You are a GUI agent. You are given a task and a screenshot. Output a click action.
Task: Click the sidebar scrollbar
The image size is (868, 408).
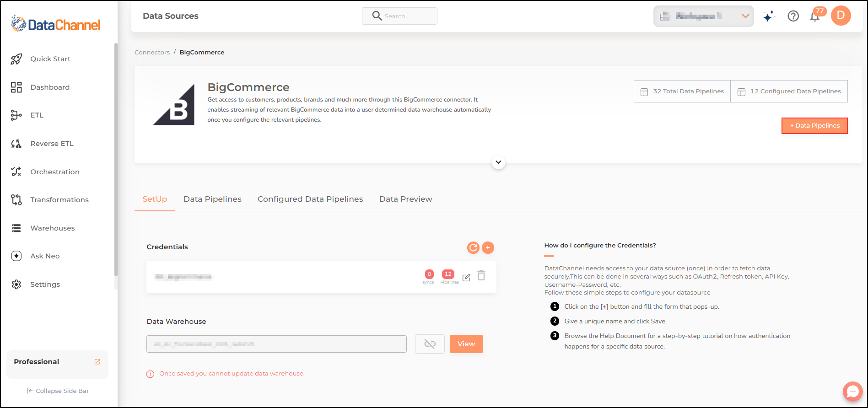116,160
